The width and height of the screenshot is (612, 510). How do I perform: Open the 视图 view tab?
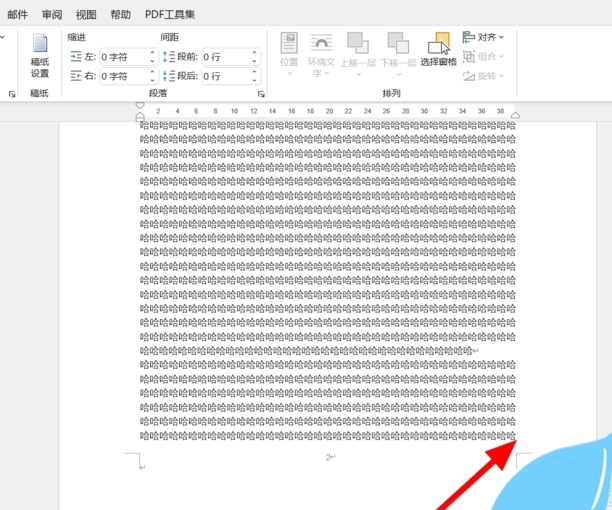87,15
